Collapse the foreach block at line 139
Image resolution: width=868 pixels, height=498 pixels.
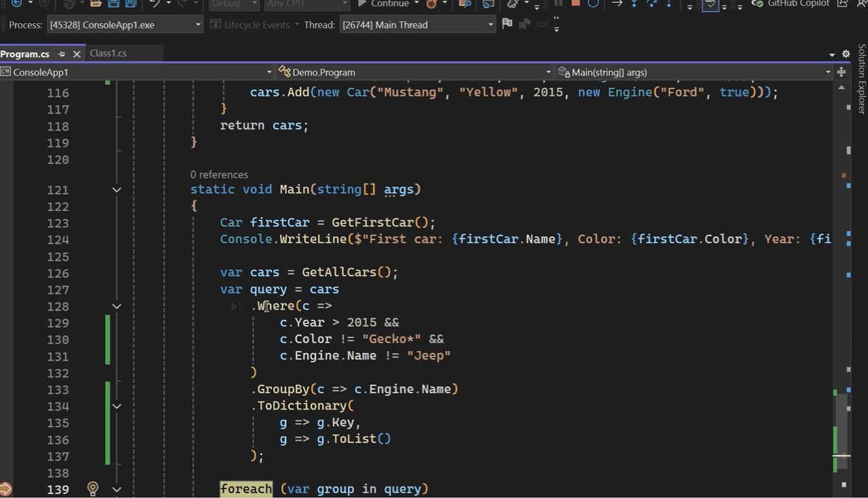pyautogui.click(x=116, y=489)
